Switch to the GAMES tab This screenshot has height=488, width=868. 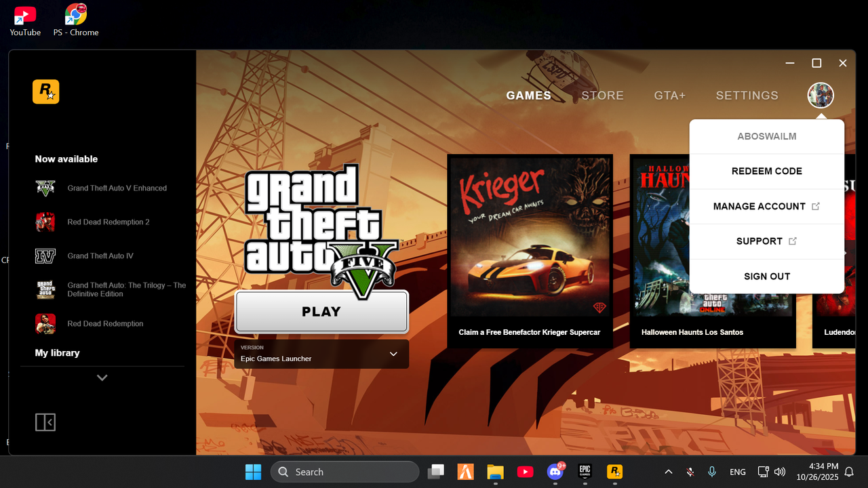pos(529,96)
